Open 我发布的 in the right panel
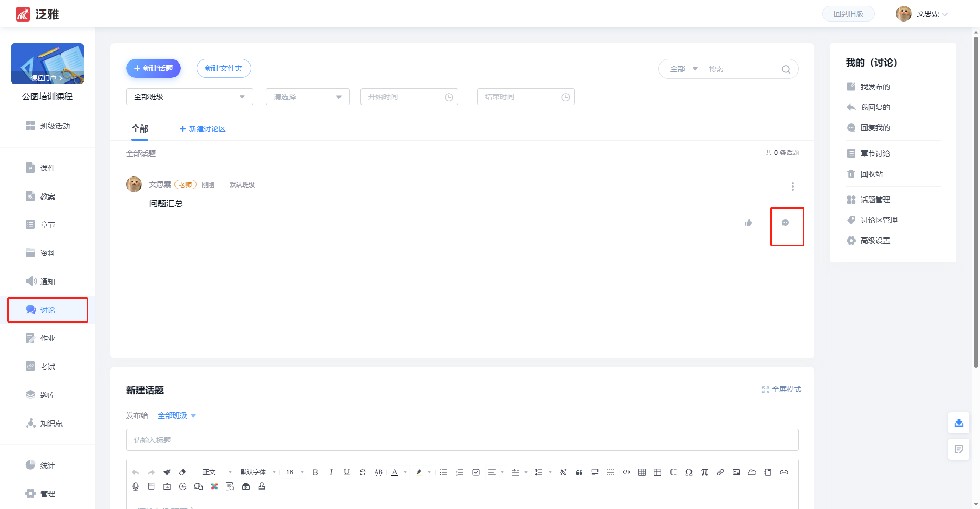Viewport: 980px width, 509px height. 868,87
